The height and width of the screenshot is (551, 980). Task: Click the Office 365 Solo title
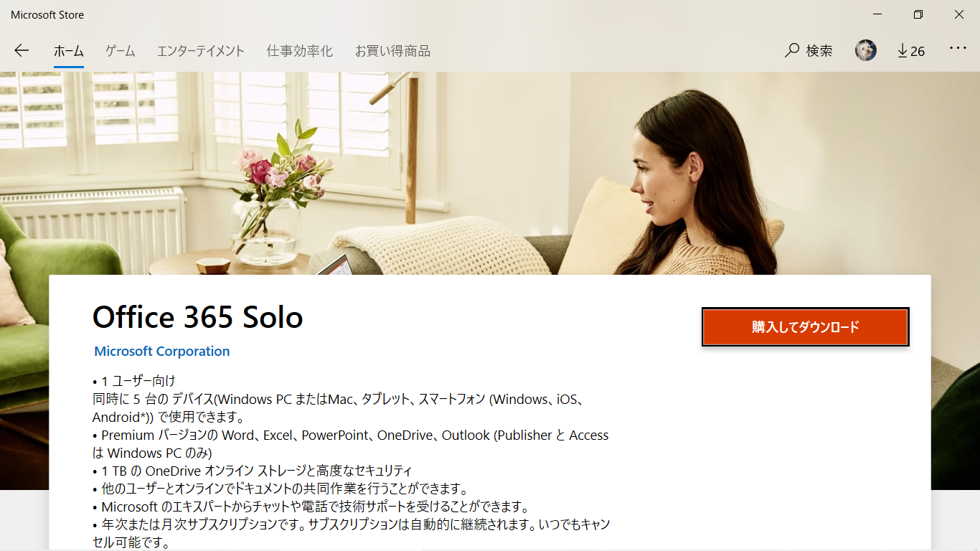coord(198,317)
